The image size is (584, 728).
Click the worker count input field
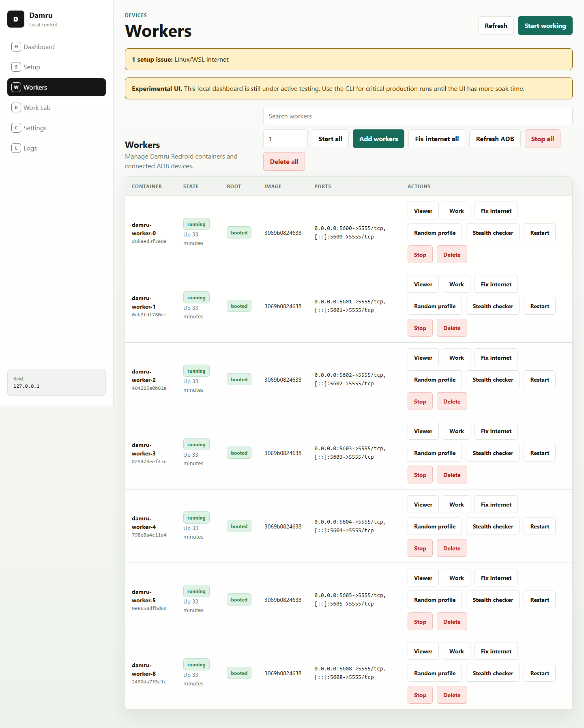coord(286,139)
